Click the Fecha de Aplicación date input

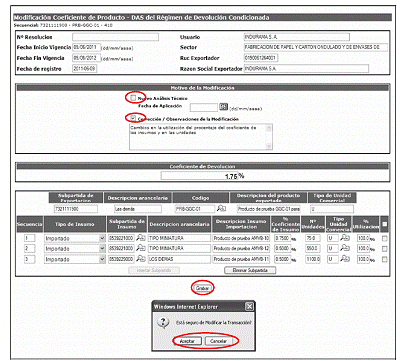[204, 107]
